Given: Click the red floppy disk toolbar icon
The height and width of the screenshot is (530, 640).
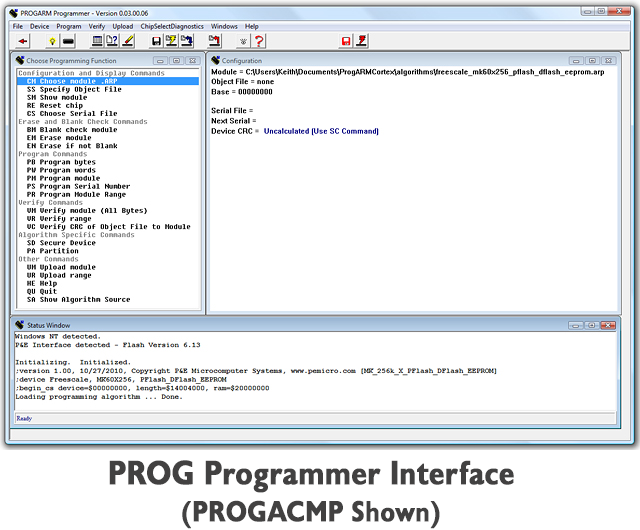Looking at the screenshot, I should coord(346,41).
